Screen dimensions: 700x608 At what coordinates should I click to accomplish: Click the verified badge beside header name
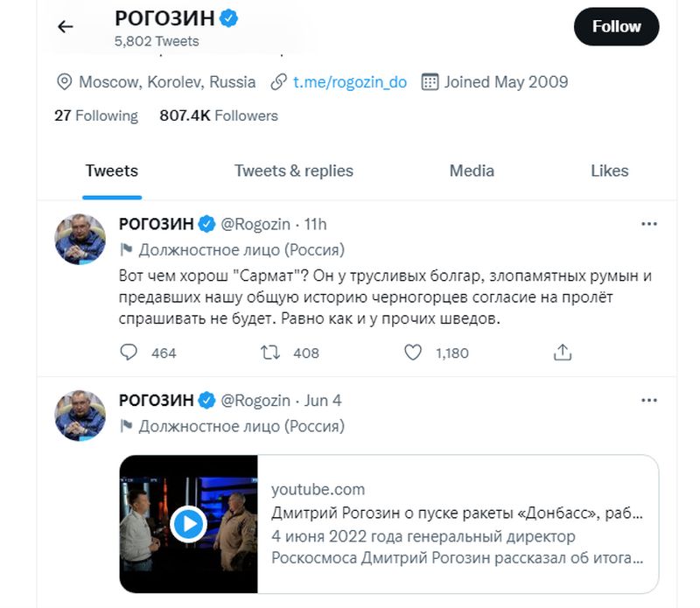coord(229,17)
